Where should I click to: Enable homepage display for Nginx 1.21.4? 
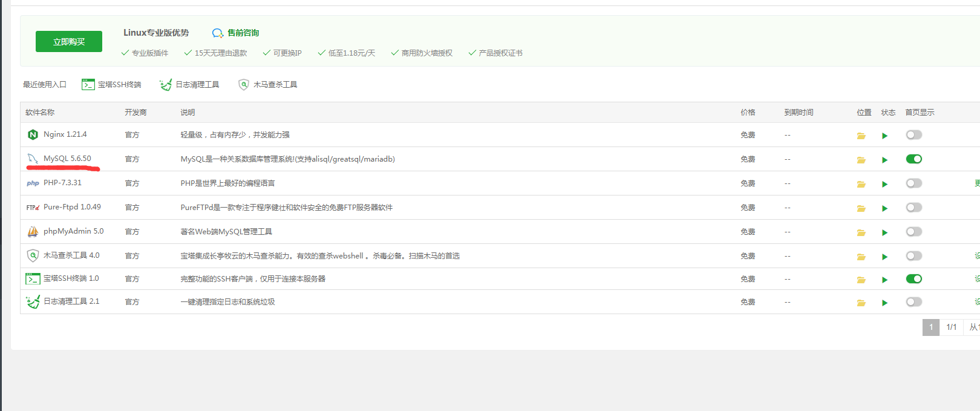coord(913,135)
